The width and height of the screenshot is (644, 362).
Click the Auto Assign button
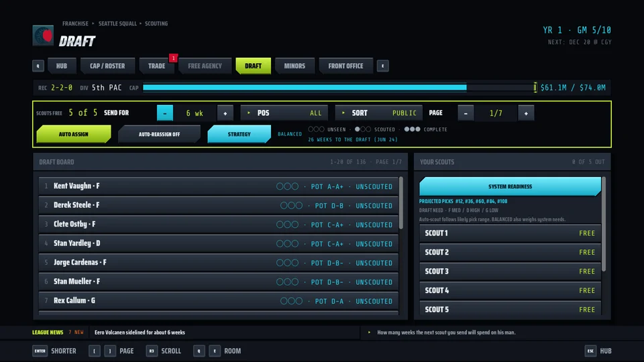pos(74,134)
